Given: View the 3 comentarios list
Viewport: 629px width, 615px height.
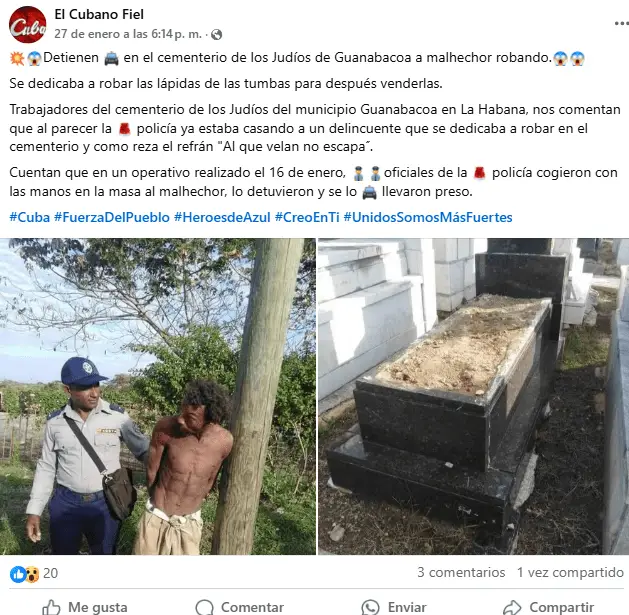Looking at the screenshot, I should tap(461, 572).
